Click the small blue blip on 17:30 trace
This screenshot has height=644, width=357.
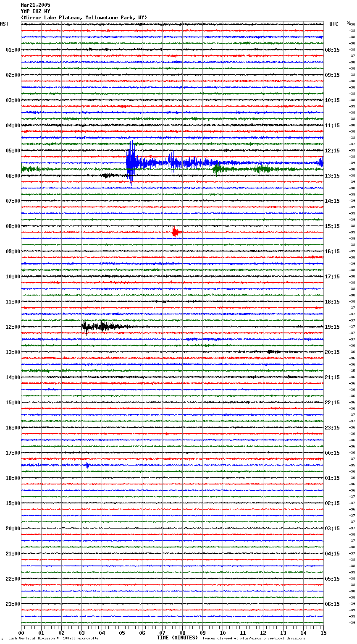click(x=87, y=465)
